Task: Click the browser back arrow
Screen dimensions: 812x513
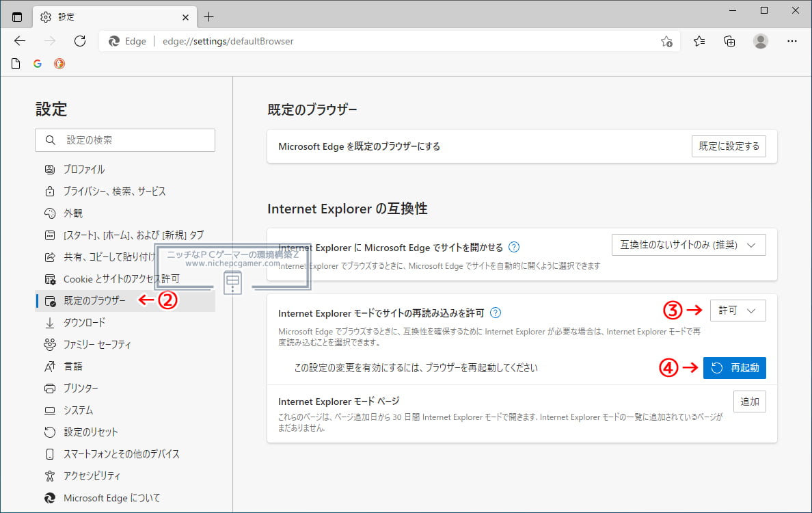Action: tap(20, 41)
